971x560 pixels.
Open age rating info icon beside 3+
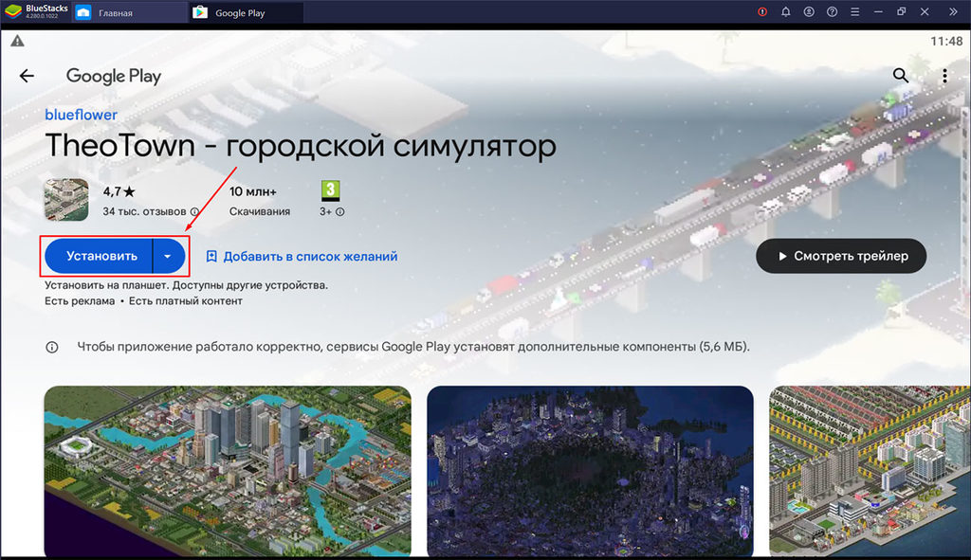(340, 211)
